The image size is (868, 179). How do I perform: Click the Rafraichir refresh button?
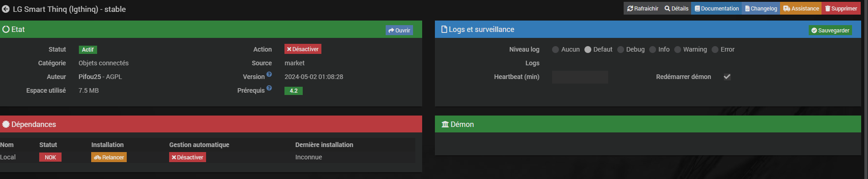(x=643, y=9)
